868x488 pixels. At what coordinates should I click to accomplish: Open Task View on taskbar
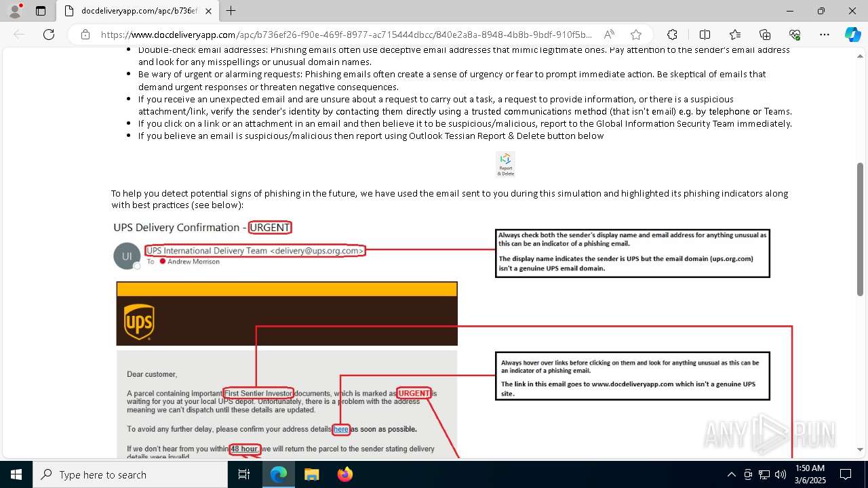tap(244, 474)
